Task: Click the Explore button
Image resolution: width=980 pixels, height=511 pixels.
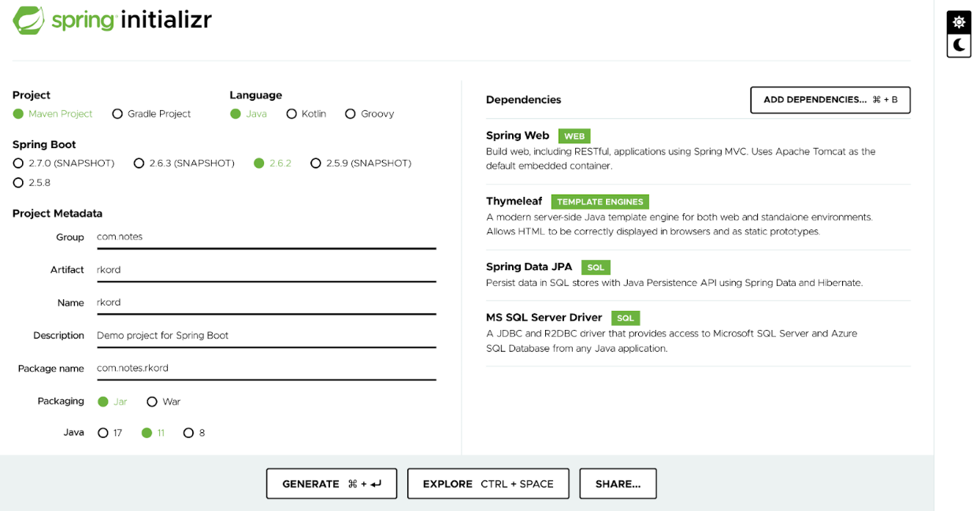Action: click(x=488, y=484)
